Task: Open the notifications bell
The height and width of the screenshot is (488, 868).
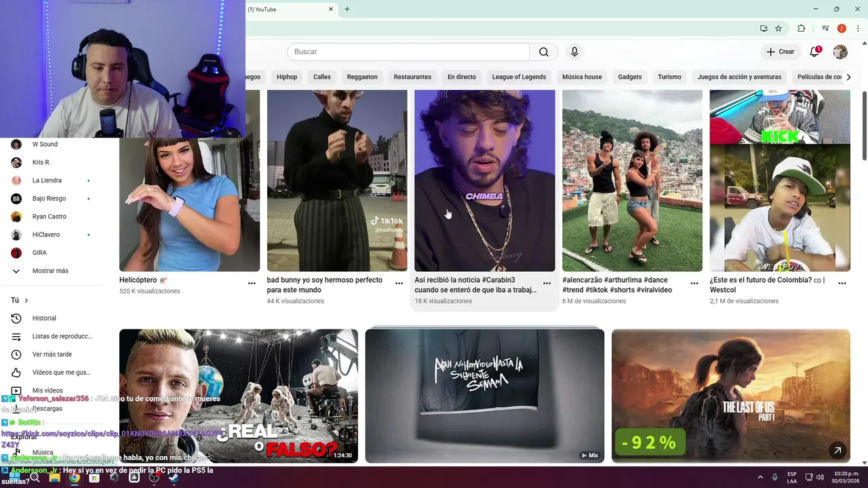Action: pos(815,52)
